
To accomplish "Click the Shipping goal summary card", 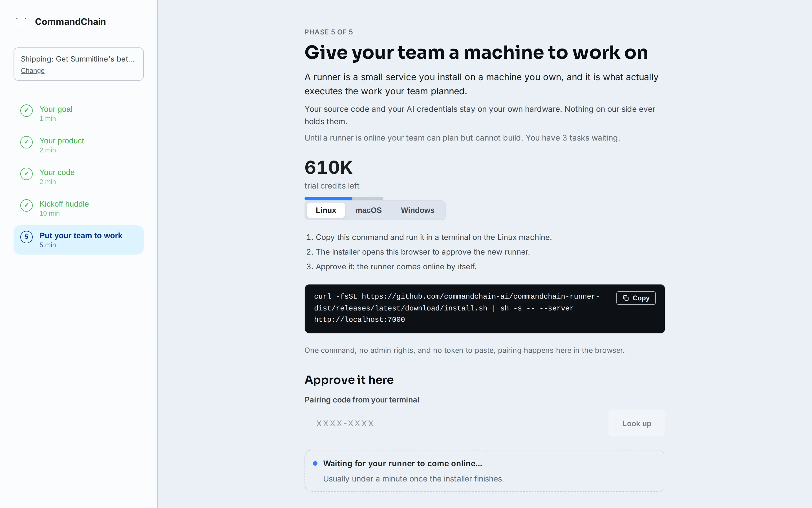I will click(x=78, y=64).
